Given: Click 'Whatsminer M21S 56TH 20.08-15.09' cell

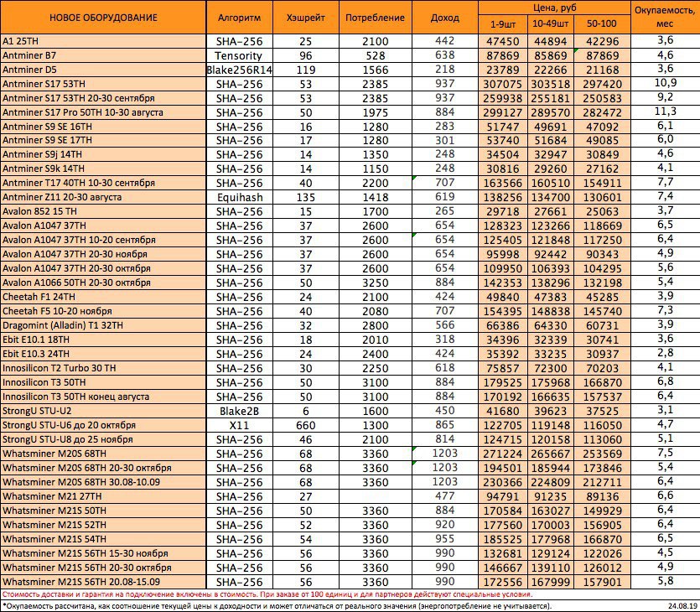Looking at the screenshot, I should [103, 582].
